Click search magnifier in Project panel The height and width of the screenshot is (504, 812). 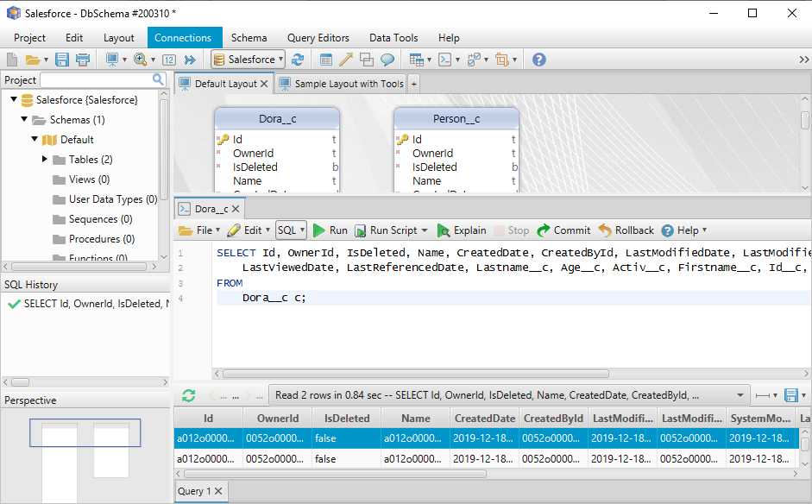point(158,79)
